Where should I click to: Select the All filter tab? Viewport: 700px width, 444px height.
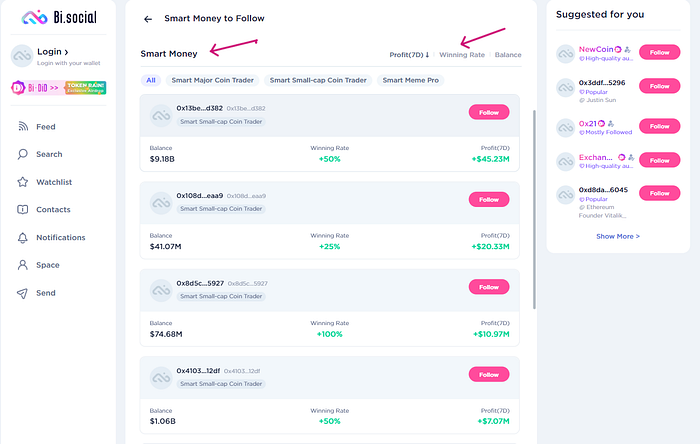click(151, 80)
